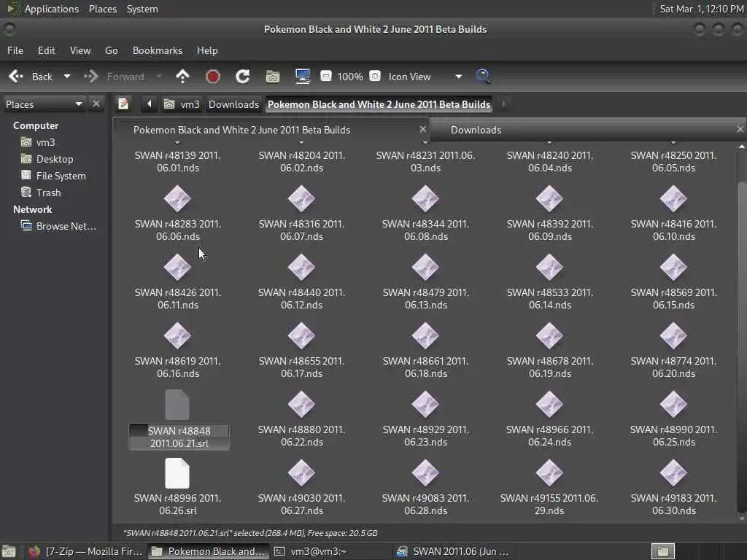Image resolution: width=747 pixels, height=560 pixels.
Task: Select SWAN r48880 2011.06.22.nds file icon
Action: 301,404
